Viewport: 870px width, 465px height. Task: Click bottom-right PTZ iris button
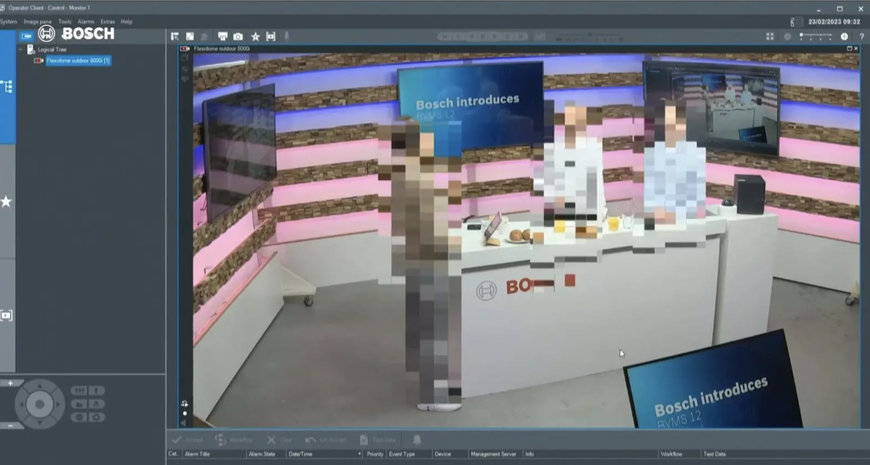click(97, 417)
